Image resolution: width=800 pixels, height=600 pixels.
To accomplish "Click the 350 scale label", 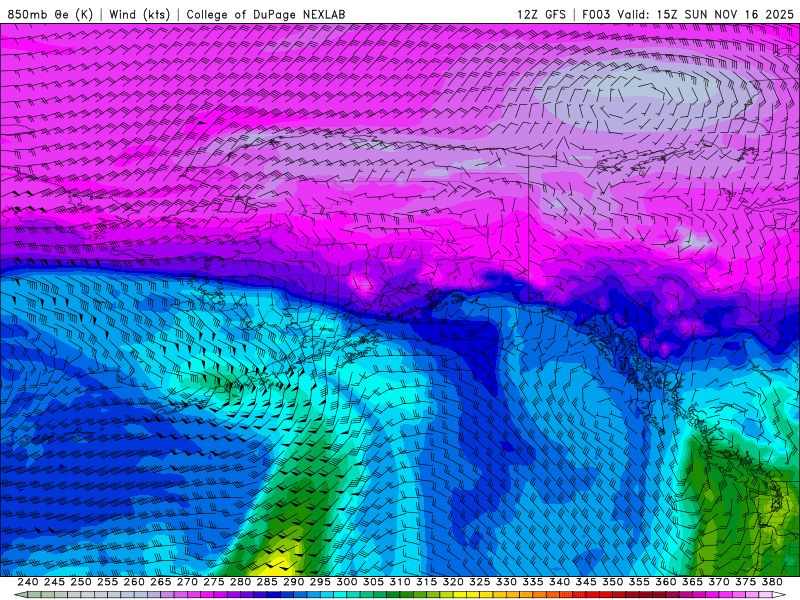I will pos(612,582).
